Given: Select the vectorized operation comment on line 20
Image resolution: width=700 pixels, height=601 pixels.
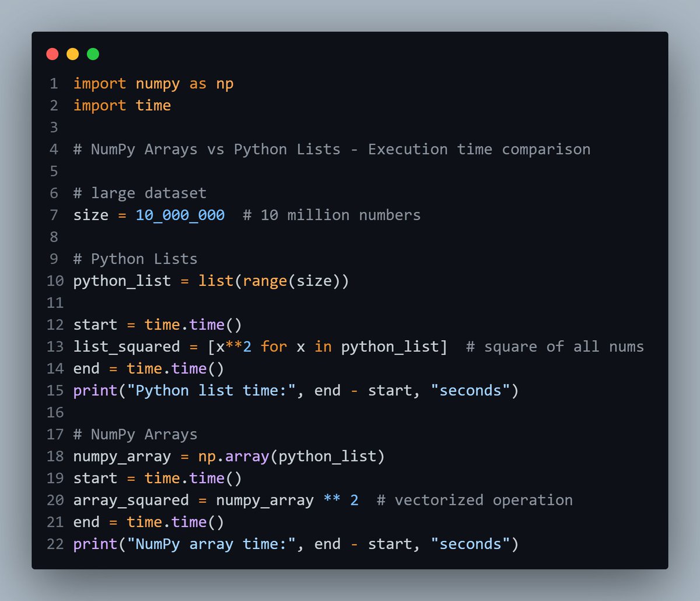Looking at the screenshot, I should (475, 500).
